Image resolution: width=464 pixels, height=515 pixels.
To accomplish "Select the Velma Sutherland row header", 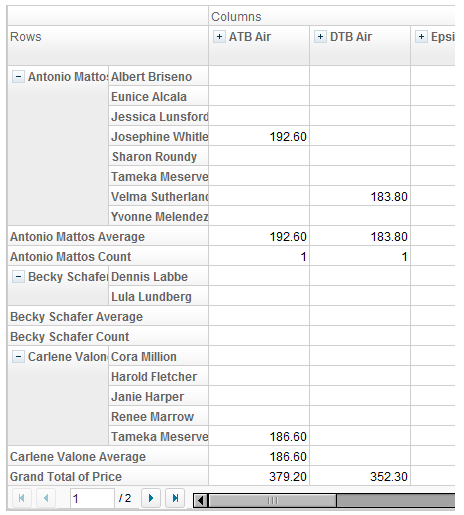I will pos(159,196).
